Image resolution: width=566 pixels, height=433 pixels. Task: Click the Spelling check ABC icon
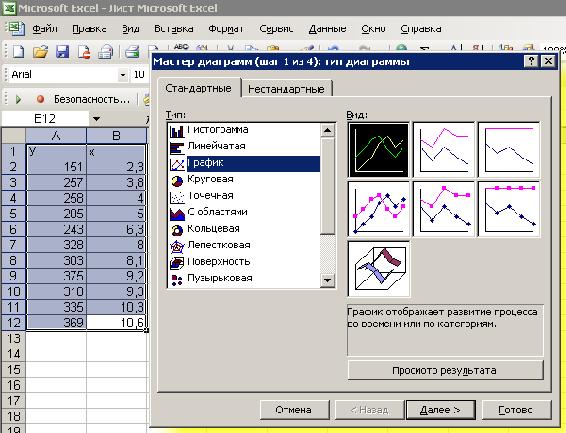[181, 47]
